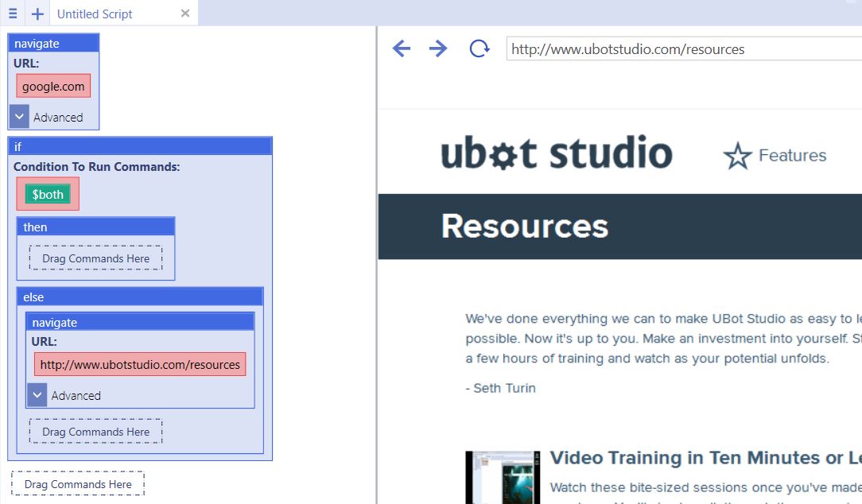The height and width of the screenshot is (504, 862).
Task: Select the then block header
Action: [95, 227]
